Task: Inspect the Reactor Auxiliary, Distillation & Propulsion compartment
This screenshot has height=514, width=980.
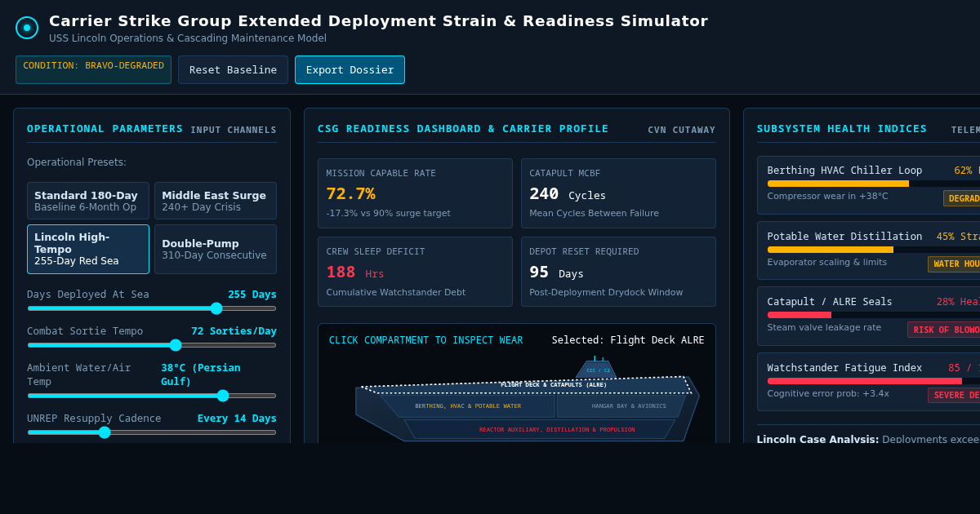Action: tap(540, 429)
